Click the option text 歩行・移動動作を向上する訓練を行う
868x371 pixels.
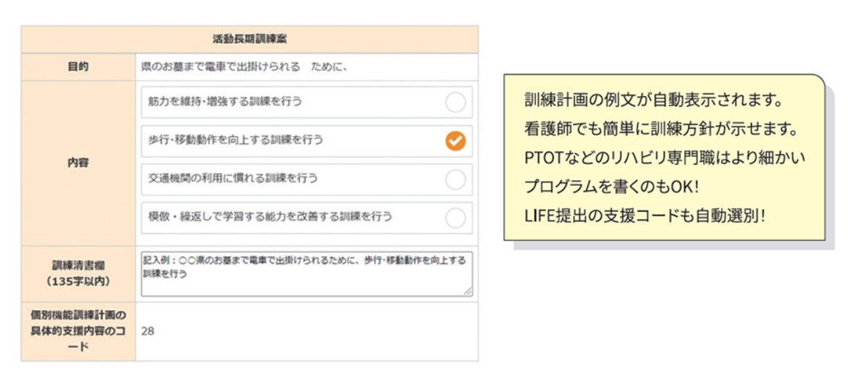point(231,140)
